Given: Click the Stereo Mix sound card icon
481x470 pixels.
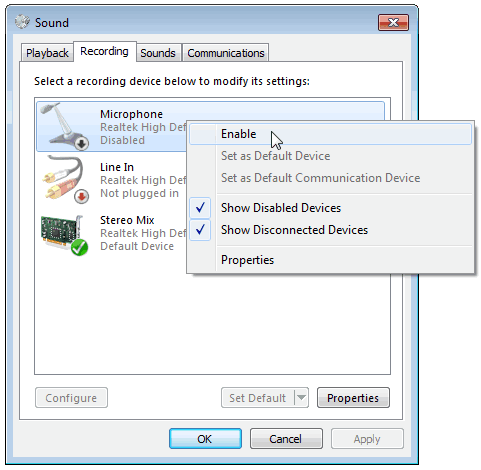Looking at the screenshot, I should pyautogui.click(x=64, y=235).
